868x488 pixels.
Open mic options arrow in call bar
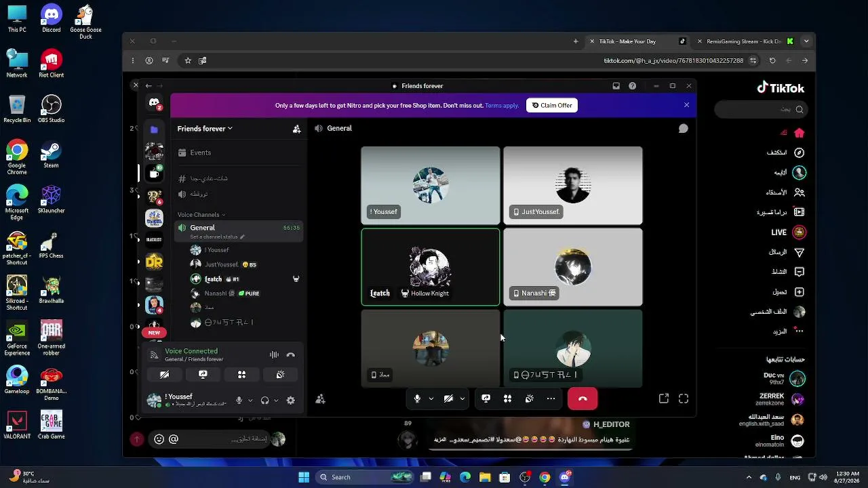431,399
